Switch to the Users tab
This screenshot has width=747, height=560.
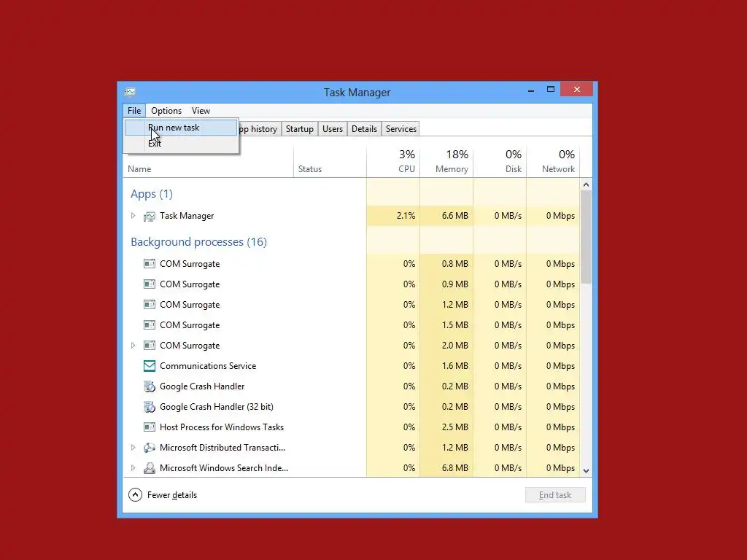click(333, 129)
